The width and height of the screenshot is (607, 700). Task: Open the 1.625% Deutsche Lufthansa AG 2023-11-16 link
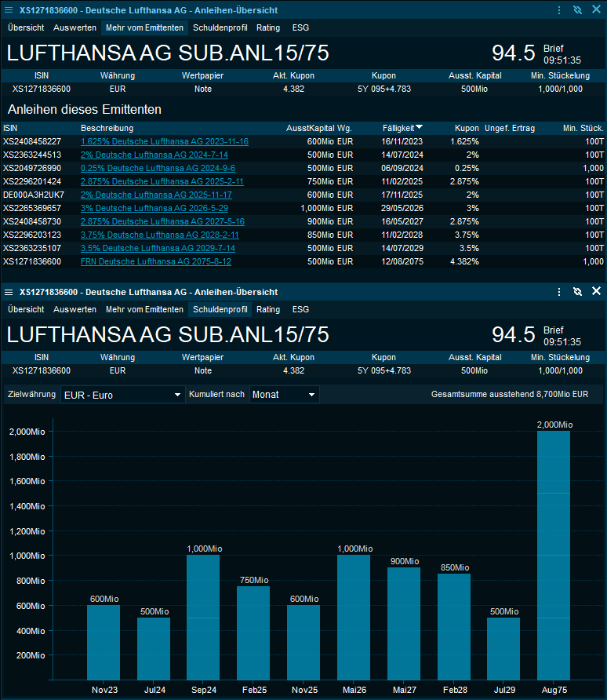[x=164, y=141]
